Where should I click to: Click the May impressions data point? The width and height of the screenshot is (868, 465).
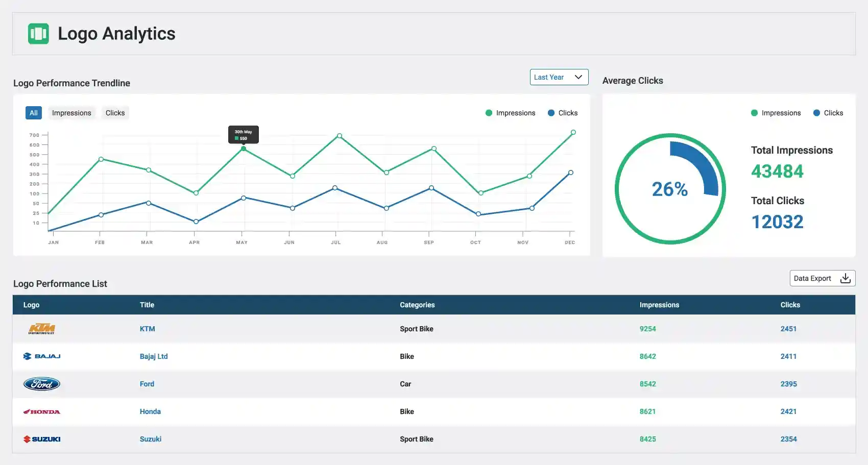[x=244, y=149]
